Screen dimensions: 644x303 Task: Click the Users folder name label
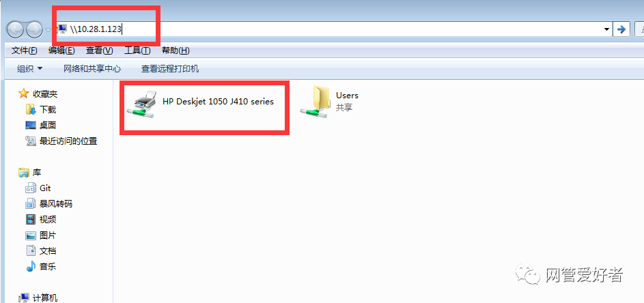coord(347,96)
